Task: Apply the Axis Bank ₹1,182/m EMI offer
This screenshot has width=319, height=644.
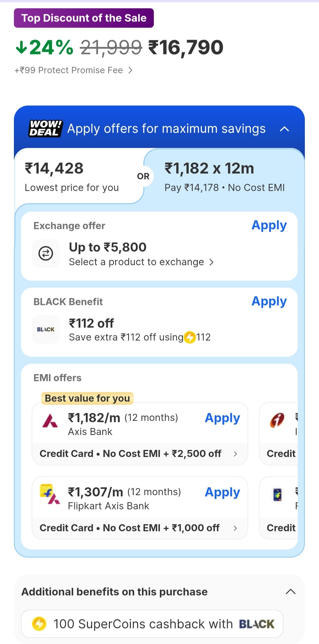Action: coord(222,418)
